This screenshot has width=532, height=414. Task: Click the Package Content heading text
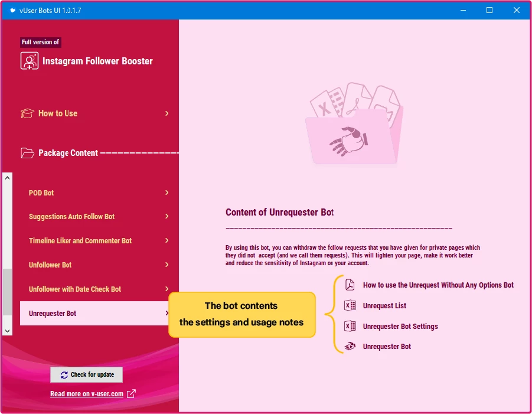click(68, 153)
